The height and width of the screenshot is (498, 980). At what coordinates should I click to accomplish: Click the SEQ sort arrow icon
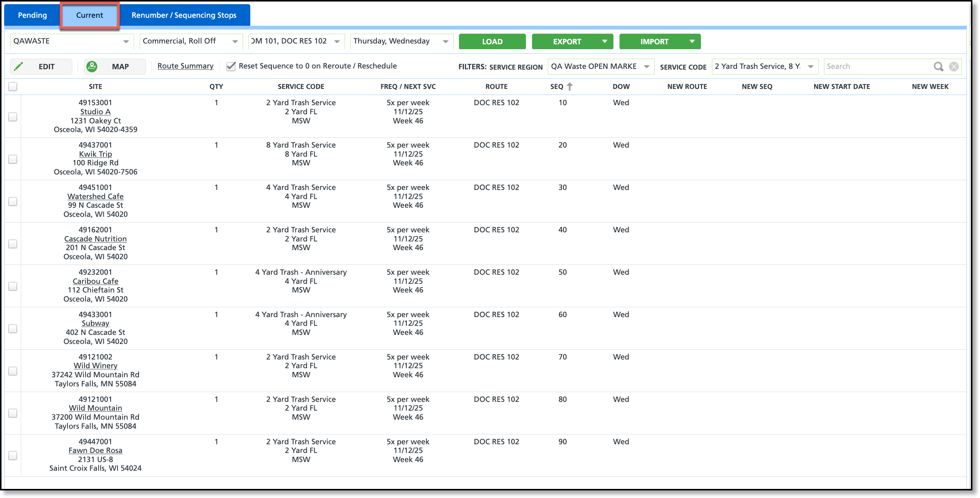[x=570, y=87]
